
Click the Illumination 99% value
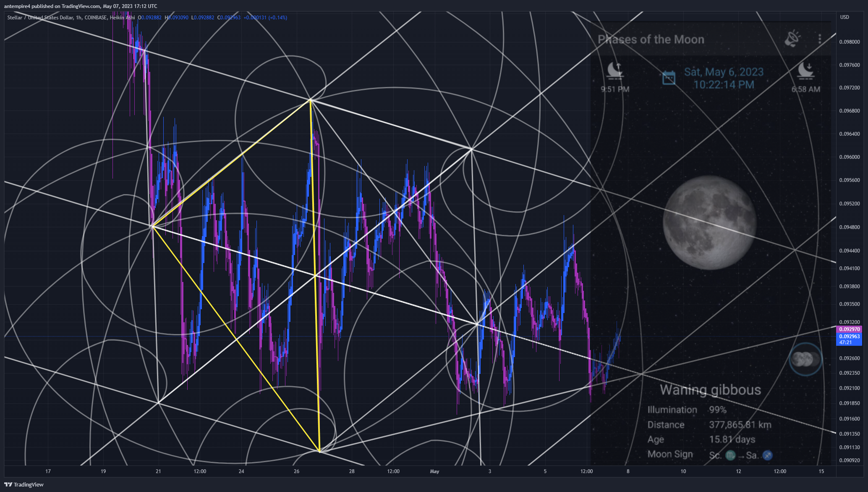point(718,410)
